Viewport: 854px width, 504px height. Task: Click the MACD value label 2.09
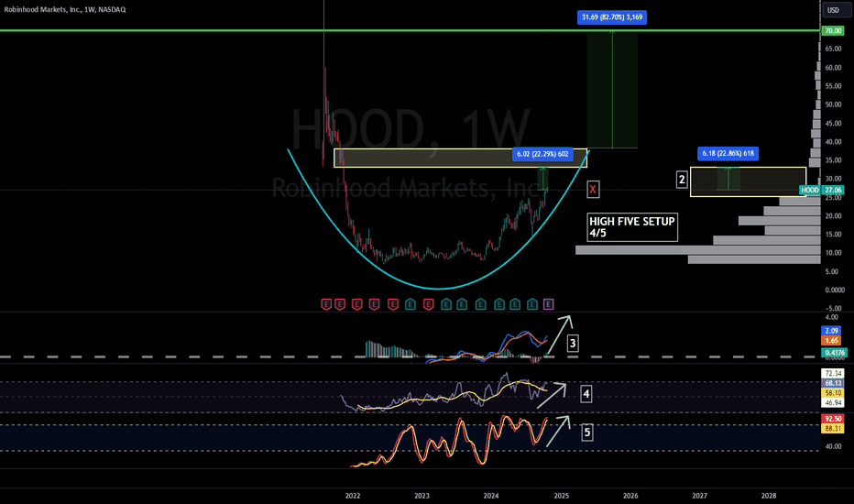coord(832,331)
